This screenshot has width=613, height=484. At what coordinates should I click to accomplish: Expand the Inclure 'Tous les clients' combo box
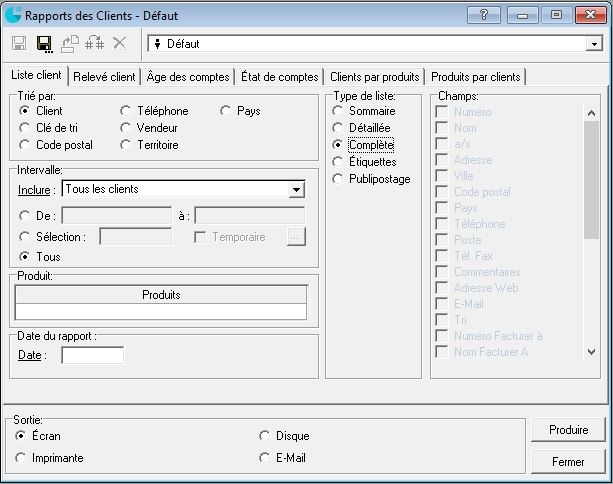pyautogui.click(x=296, y=190)
